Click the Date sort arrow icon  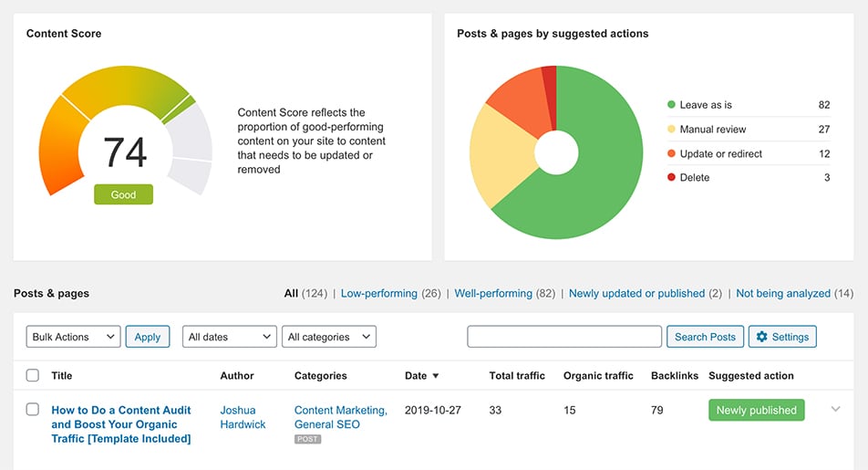436,376
